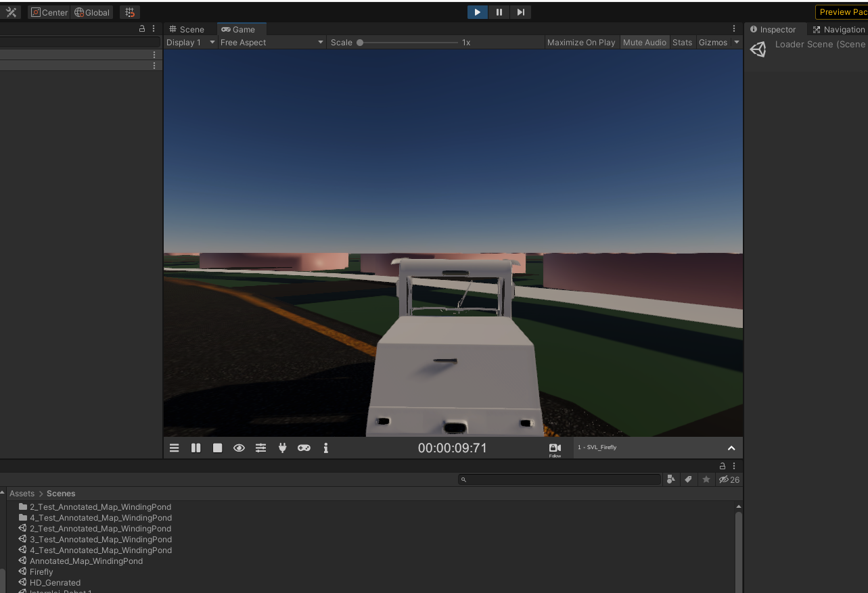Open the Free Aspect resolution dropdown
This screenshot has width=868, height=593.
click(271, 42)
